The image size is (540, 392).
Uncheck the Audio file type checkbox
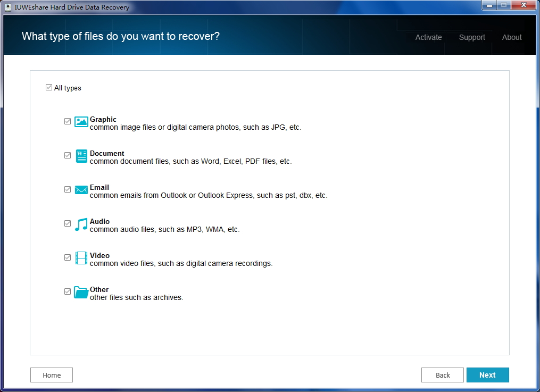pyautogui.click(x=68, y=223)
